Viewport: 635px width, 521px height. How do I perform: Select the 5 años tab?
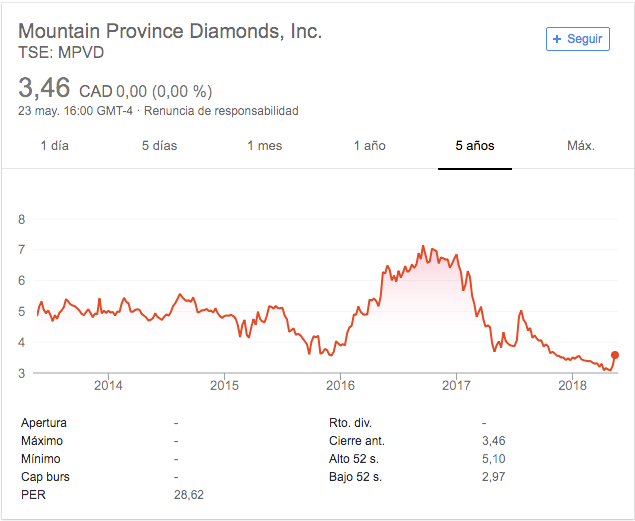pyautogui.click(x=475, y=146)
